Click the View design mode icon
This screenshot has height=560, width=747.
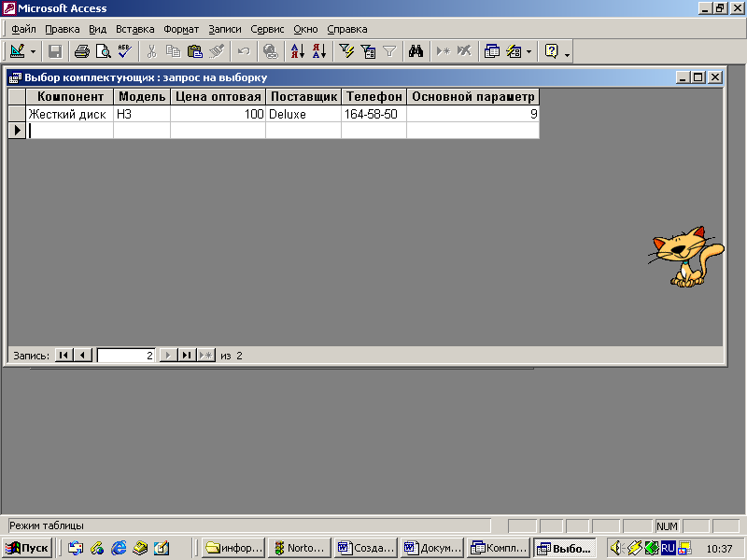pyautogui.click(x=17, y=51)
